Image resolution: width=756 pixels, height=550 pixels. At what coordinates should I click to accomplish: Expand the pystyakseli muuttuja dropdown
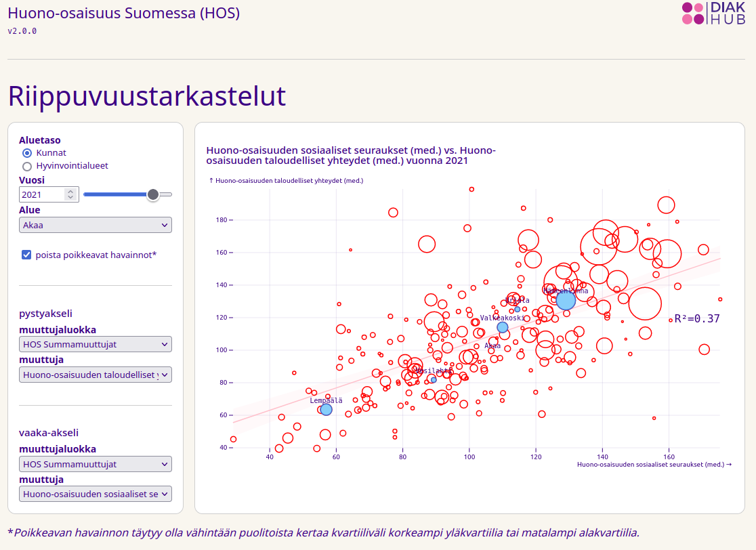(x=96, y=375)
